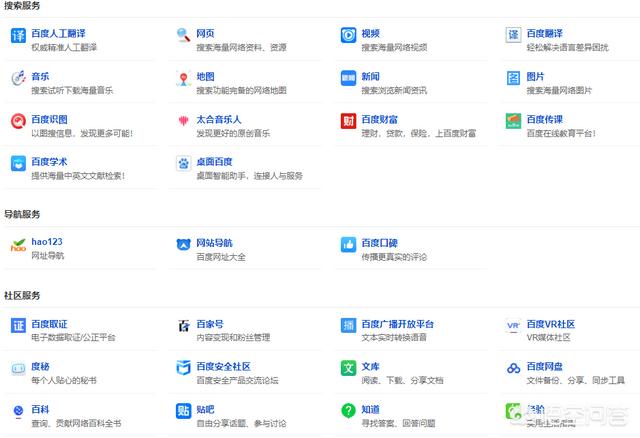The width and height of the screenshot is (640, 438).
Task: Click the description 提供海量中英文文献检索!
Action: (78, 176)
